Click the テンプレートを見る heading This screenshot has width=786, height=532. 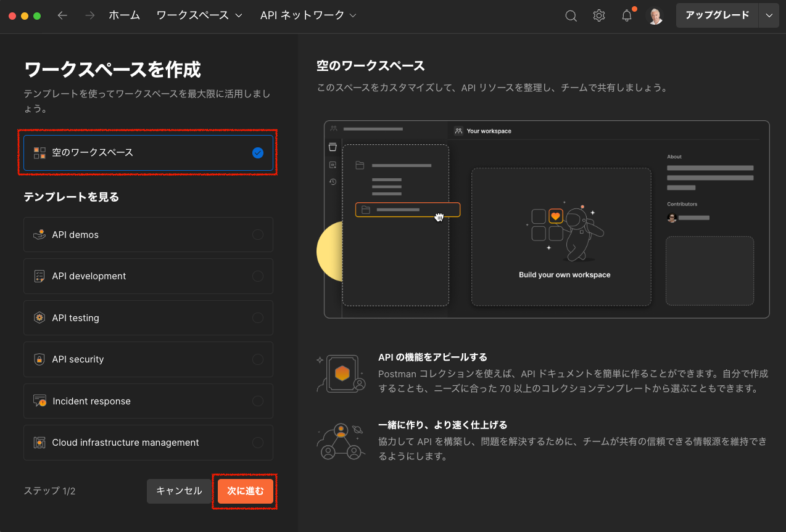[71, 197]
